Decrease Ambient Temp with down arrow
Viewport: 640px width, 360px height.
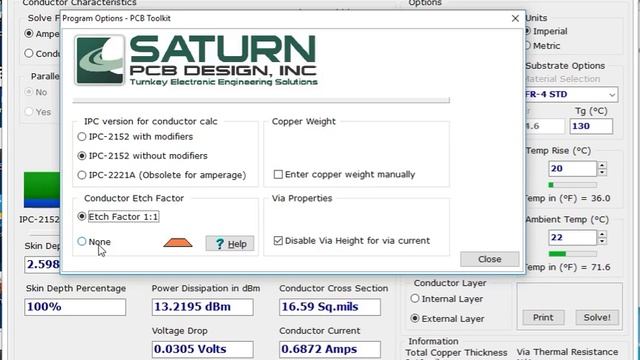602,241
